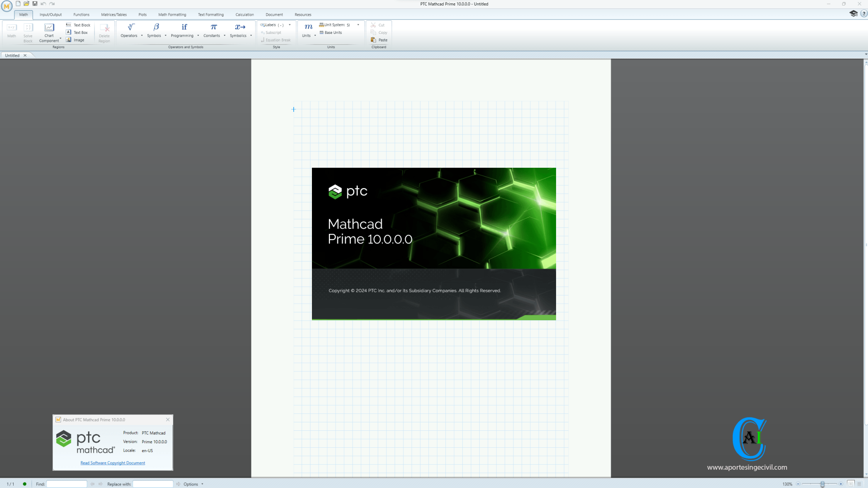Switch to the Plots ribbon tab

(x=142, y=14)
